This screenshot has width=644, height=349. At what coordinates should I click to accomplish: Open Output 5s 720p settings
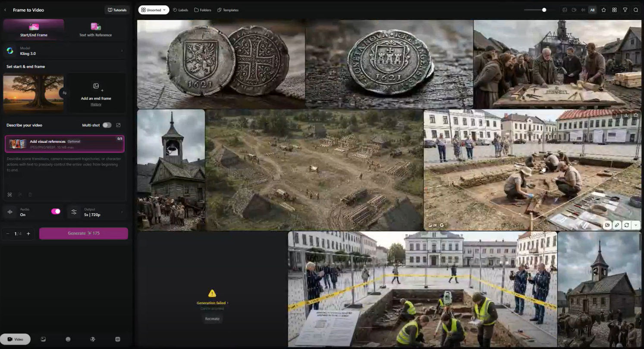pos(97,212)
